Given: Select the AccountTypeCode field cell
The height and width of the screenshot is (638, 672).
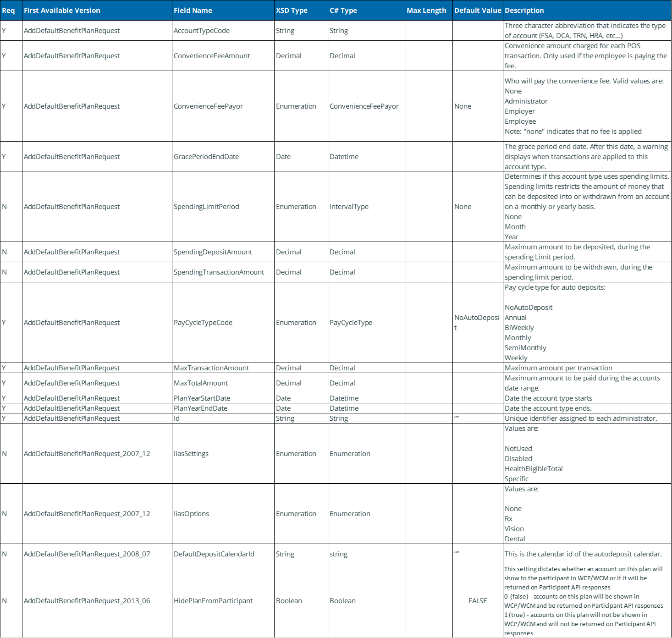Looking at the screenshot, I should (x=223, y=31).
